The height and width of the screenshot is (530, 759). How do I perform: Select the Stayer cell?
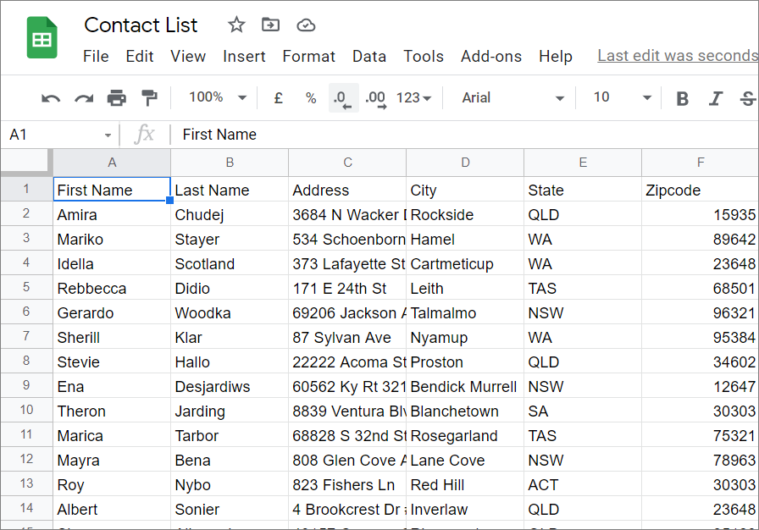[x=229, y=239]
